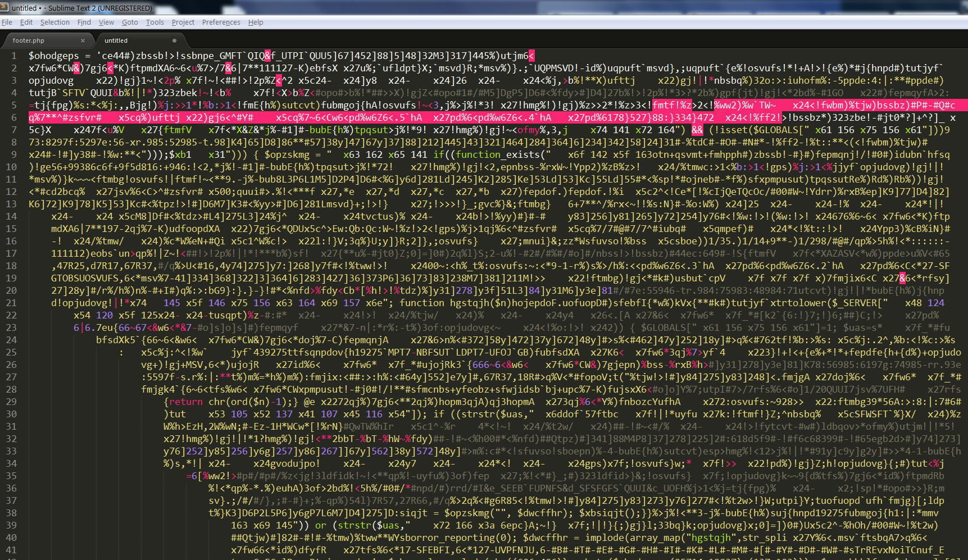Click GTOBSUOSVUFS text on line 19
968x560 pixels.
85,278
